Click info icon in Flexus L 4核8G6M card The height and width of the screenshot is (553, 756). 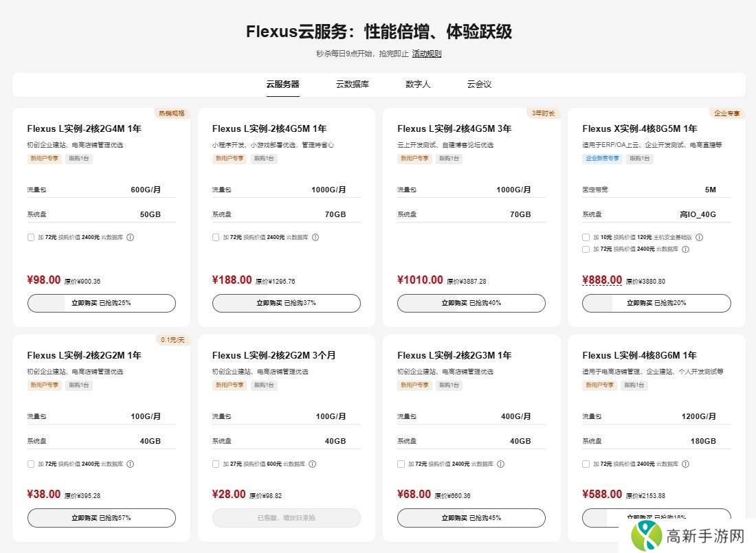[685, 464]
